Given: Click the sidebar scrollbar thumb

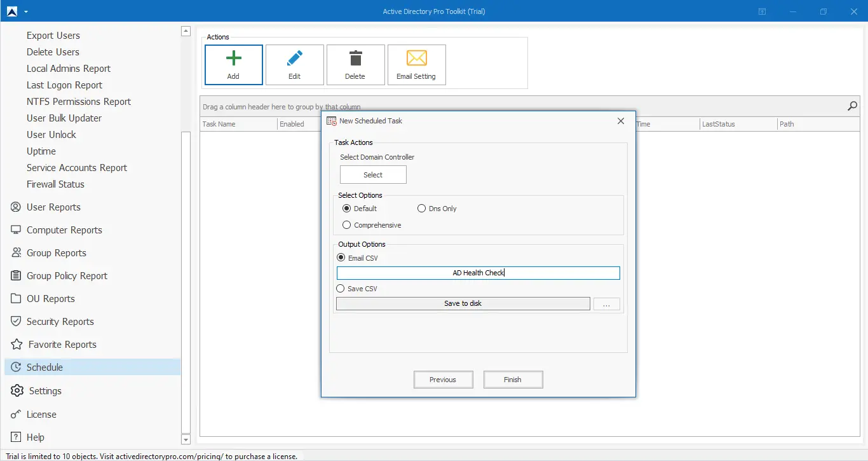Looking at the screenshot, I should (186, 282).
